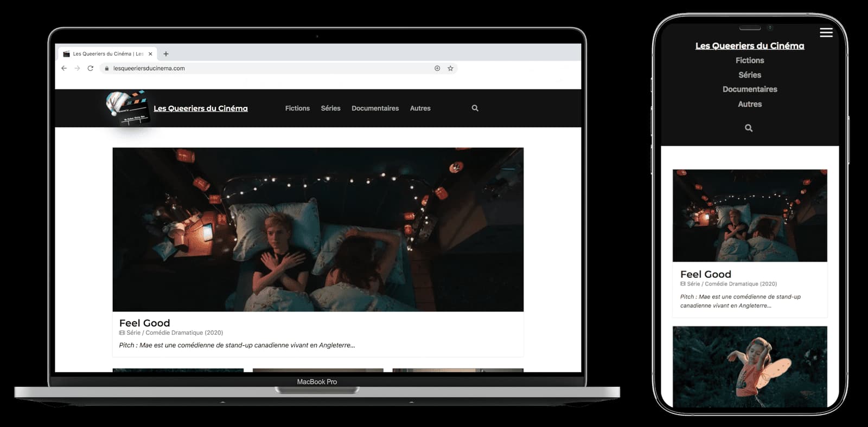868x427 pixels.
Task: Click the browser forward arrow
Action: click(77, 68)
